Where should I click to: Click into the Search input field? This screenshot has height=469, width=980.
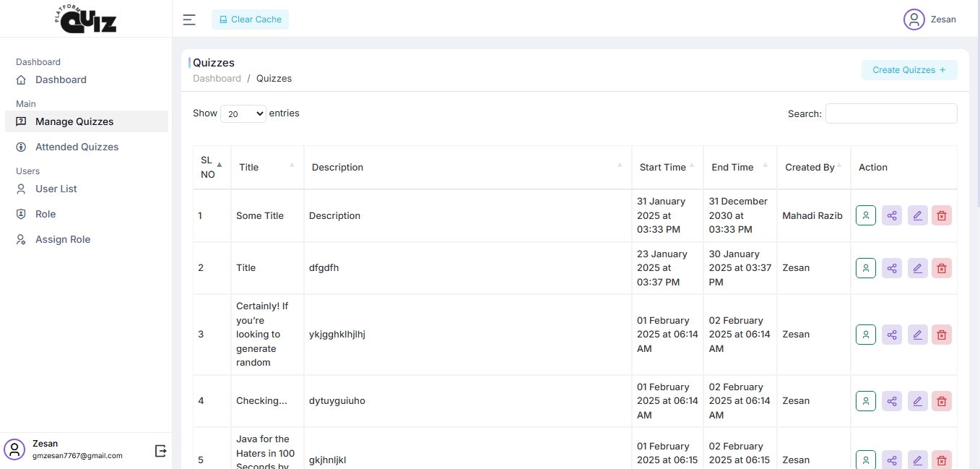click(890, 113)
